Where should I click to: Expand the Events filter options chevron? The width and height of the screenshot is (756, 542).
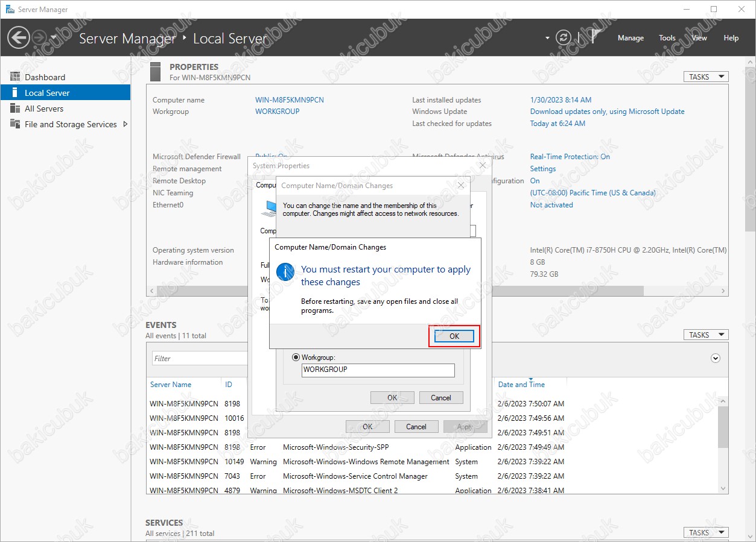point(716,358)
